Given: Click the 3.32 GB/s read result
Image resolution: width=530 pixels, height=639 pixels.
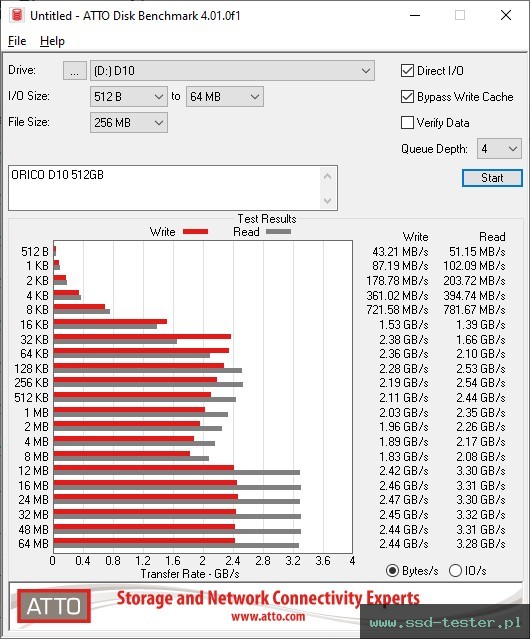Looking at the screenshot, I should point(481,515).
